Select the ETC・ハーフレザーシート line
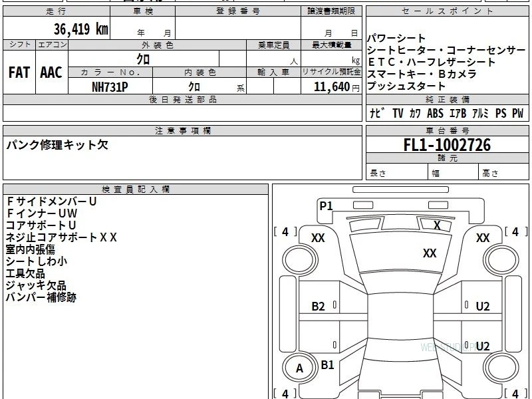The height and width of the screenshot is (399, 532). (x=431, y=62)
